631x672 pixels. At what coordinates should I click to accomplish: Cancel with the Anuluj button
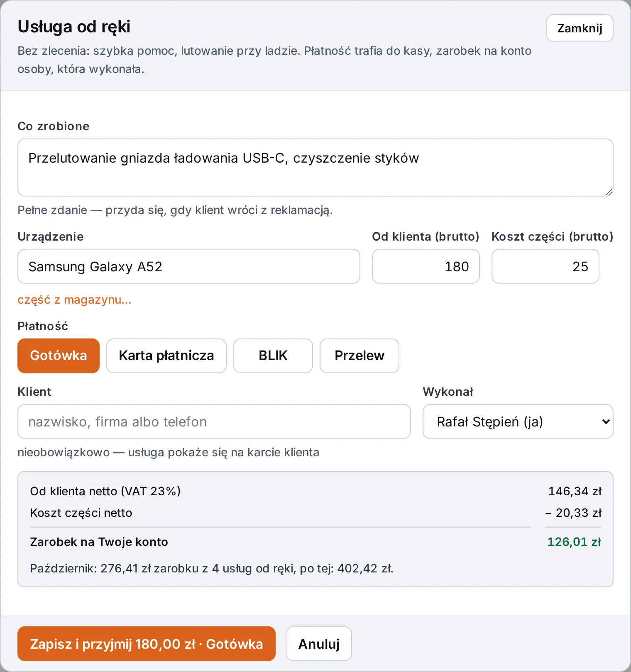[319, 644]
